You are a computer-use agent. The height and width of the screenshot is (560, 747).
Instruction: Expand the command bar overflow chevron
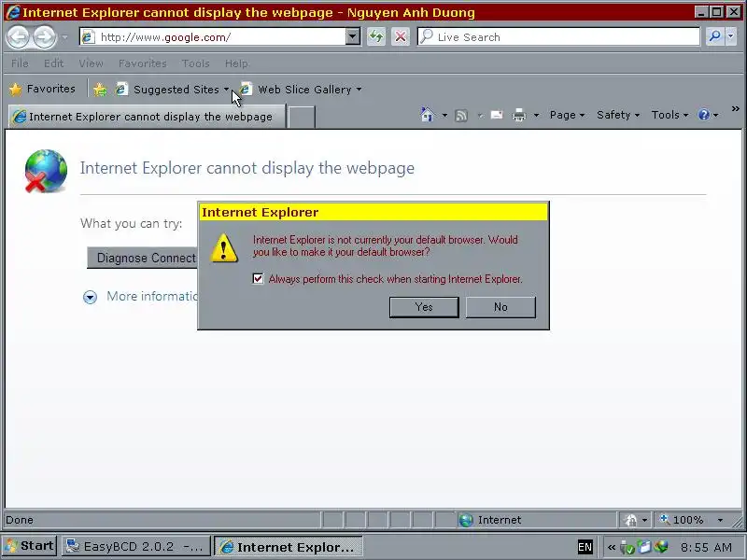pyautogui.click(x=736, y=109)
